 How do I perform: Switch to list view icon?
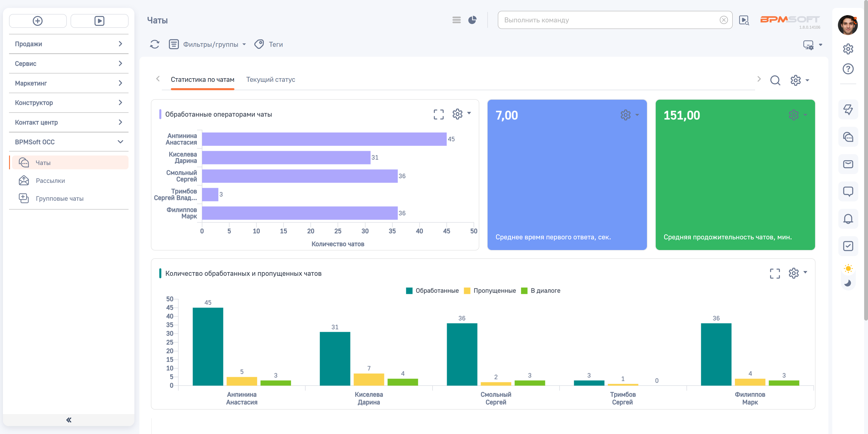456,20
